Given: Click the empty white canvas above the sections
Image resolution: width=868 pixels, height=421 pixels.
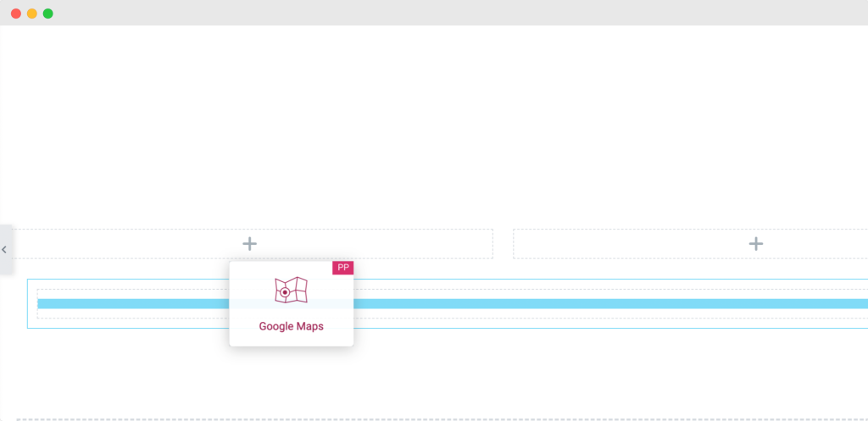Looking at the screenshot, I should 434,125.
